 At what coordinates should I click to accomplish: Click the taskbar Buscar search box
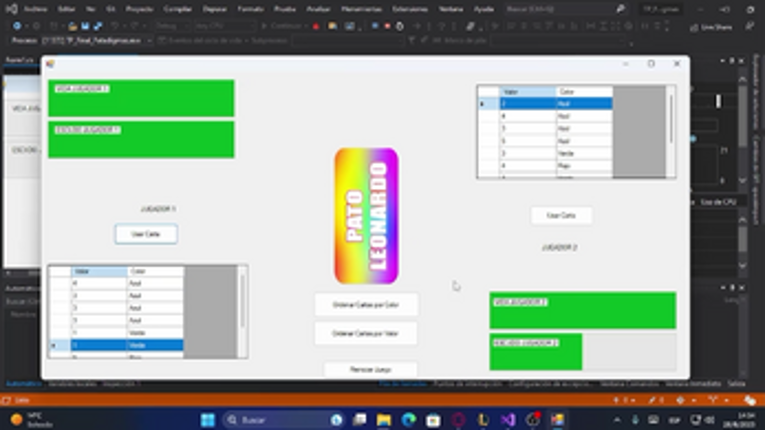pos(284,420)
